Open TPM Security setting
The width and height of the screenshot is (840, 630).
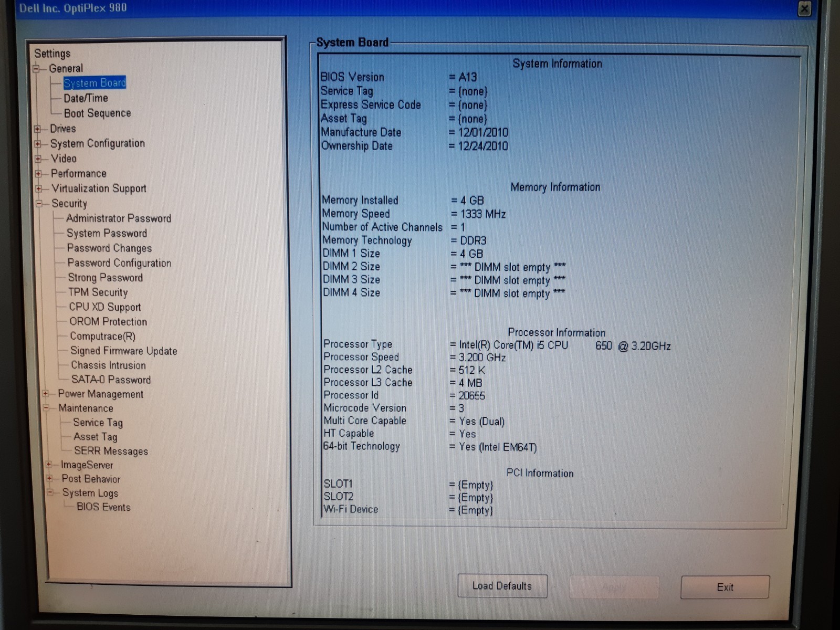(x=98, y=292)
